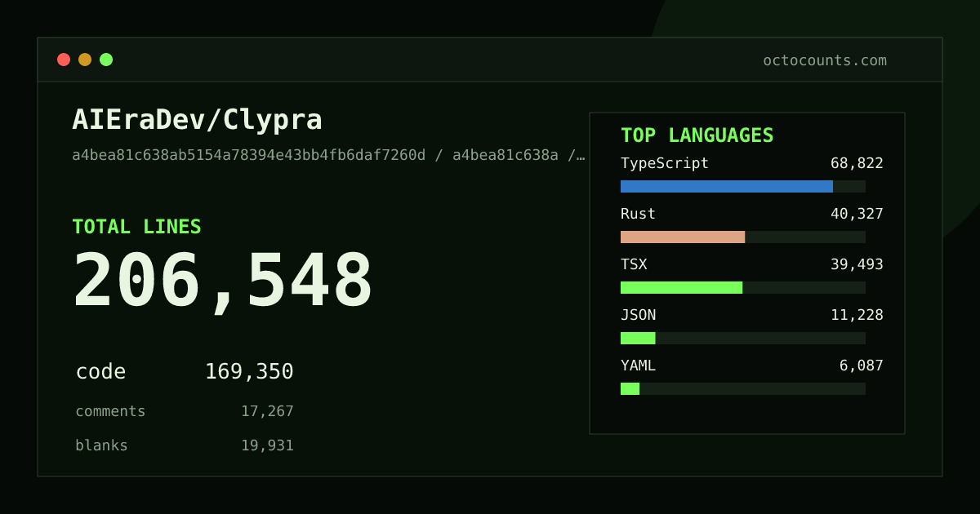Click the code row label

pos(100,372)
